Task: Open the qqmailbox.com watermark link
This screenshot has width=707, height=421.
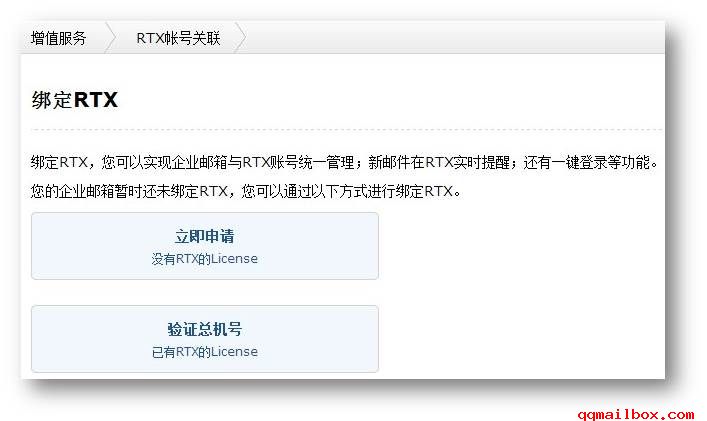Action: pos(636,414)
